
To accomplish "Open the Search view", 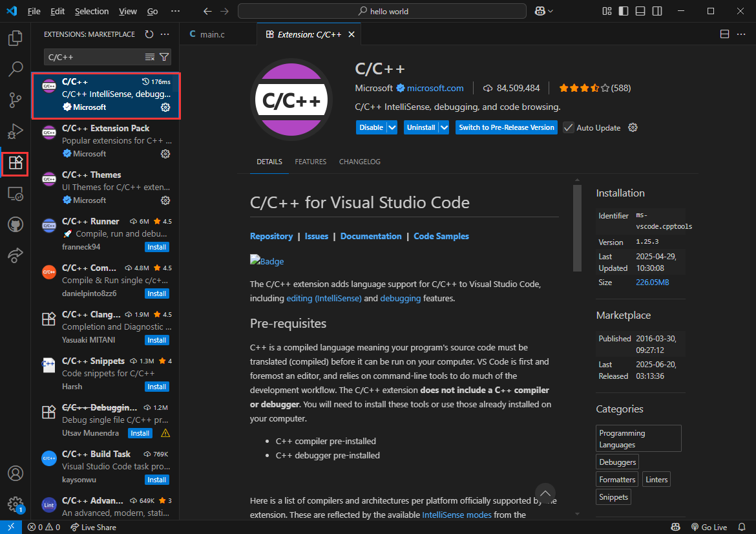I will point(14,69).
